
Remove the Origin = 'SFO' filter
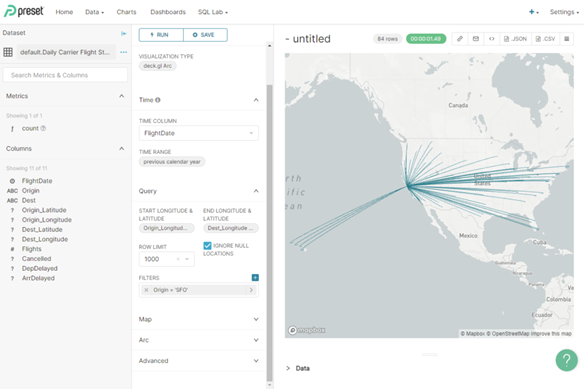point(146,290)
